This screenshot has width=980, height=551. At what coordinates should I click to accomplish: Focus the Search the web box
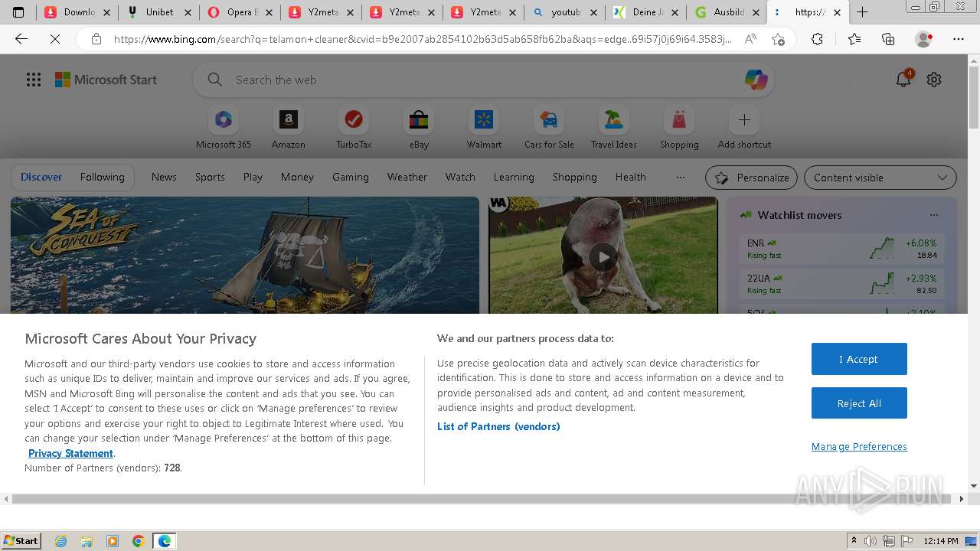[x=482, y=80]
